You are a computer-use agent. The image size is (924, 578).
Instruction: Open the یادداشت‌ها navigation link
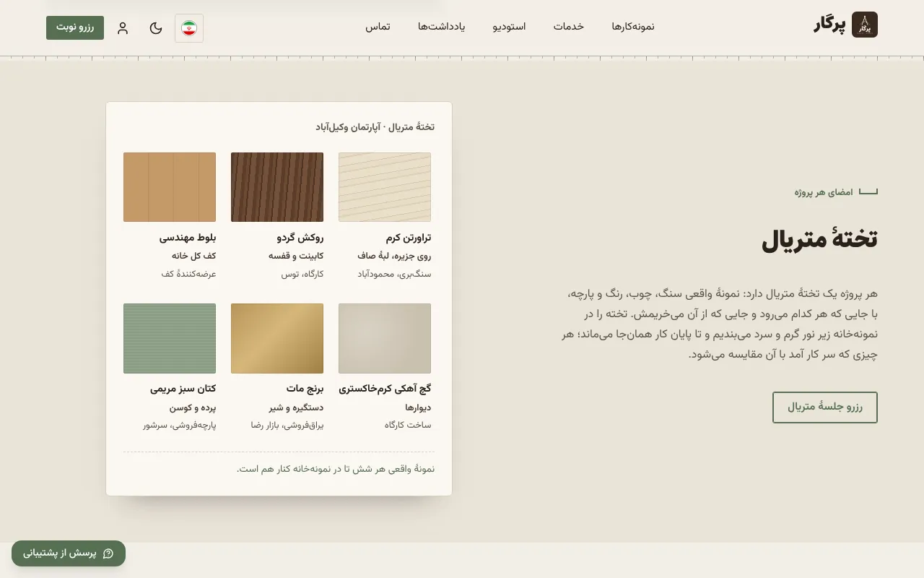point(442,27)
